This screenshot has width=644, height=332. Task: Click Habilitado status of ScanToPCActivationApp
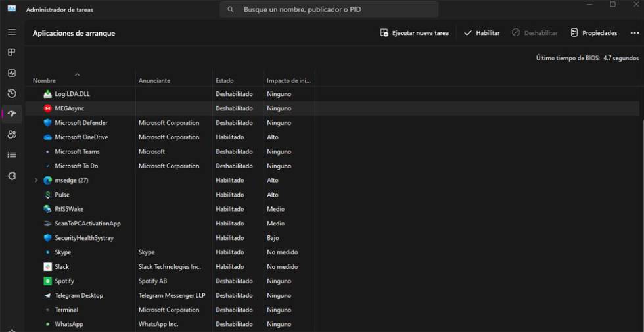tap(229, 224)
